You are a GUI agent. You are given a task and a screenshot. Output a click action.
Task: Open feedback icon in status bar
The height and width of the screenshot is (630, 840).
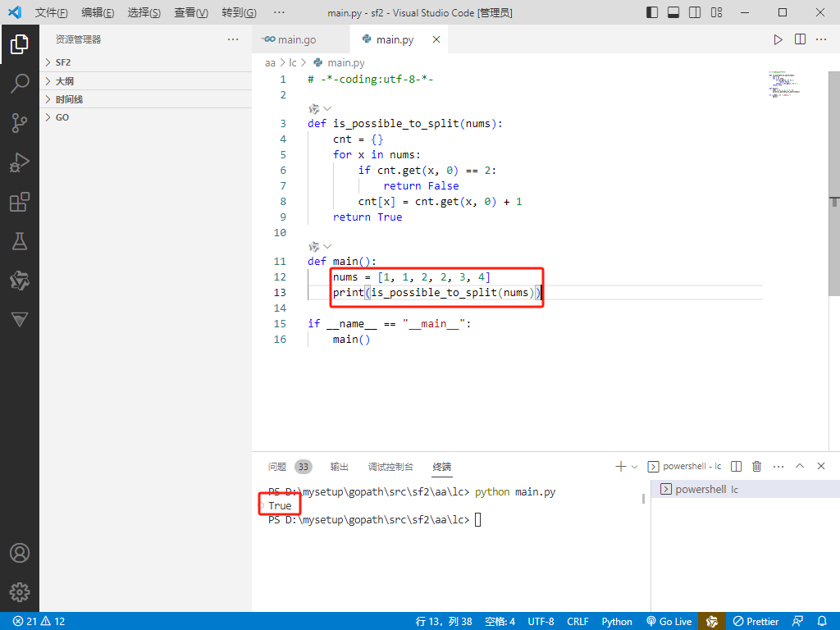797,622
